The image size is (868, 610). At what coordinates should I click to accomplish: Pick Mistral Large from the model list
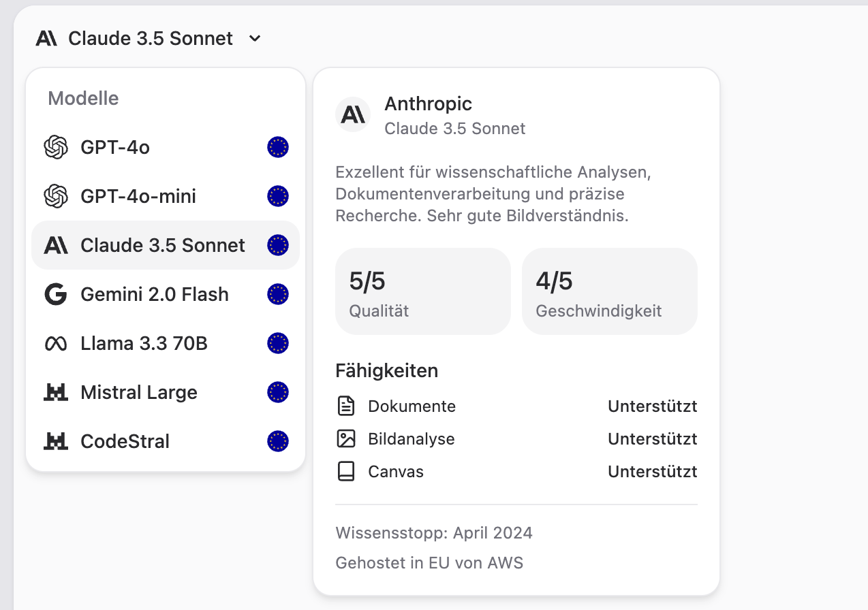click(139, 392)
